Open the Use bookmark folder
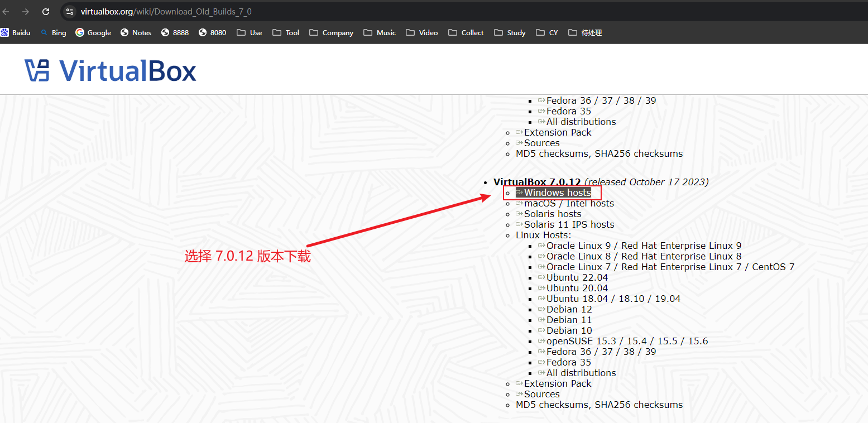This screenshot has width=868, height=423. click(249, 32)
